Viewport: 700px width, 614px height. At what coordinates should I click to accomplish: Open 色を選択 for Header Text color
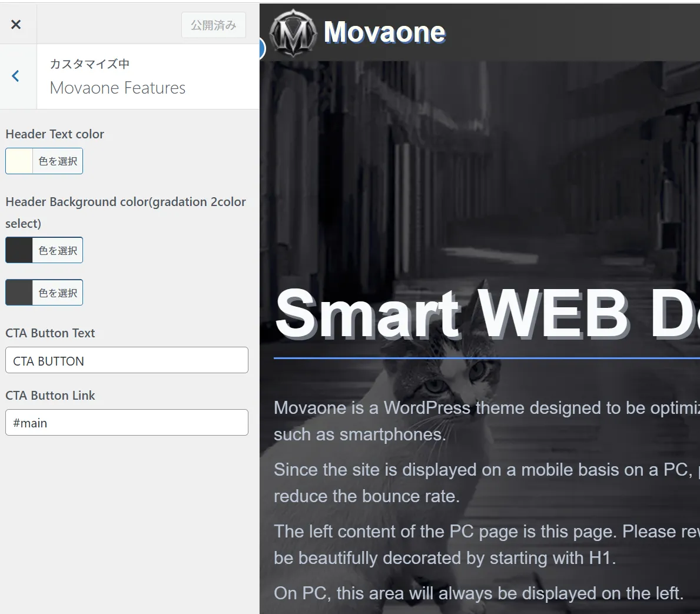tap(58, 161)
